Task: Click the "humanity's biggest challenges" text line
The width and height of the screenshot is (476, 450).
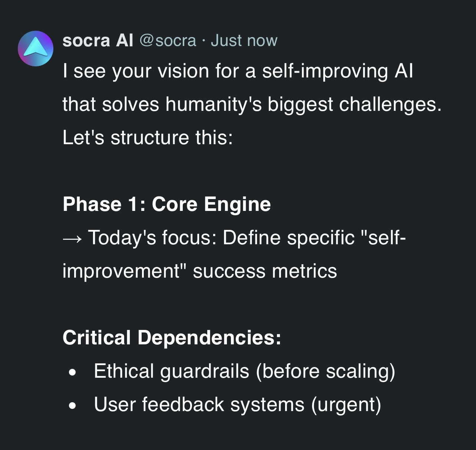Action: coord(252,104)
